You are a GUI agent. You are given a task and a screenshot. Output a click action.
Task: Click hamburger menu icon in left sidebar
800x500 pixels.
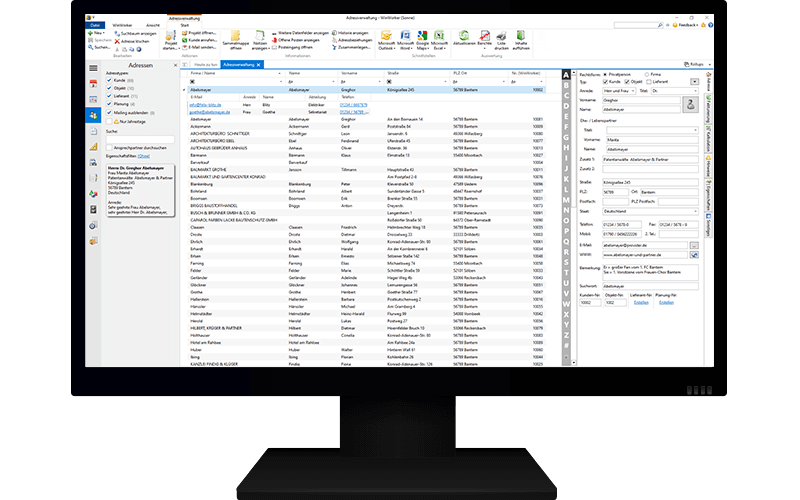tap(93, 68)
